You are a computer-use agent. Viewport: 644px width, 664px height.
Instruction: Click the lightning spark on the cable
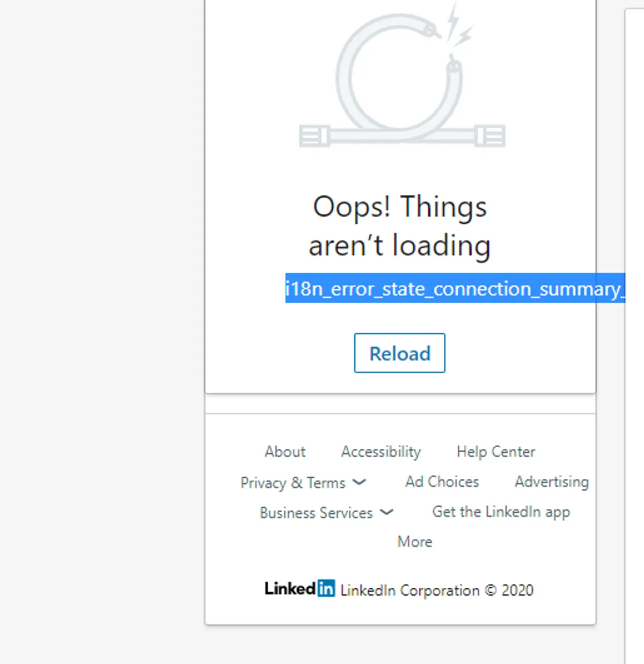(x=457, y=30)
